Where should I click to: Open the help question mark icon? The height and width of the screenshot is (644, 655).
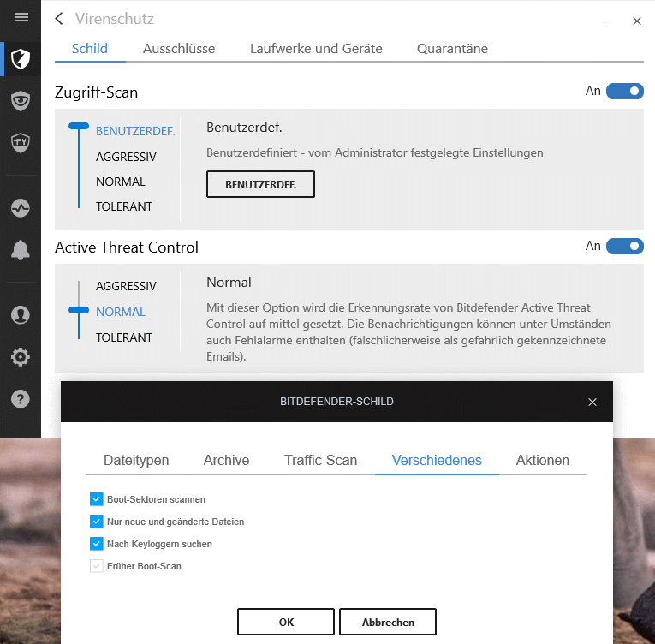pyautogui.click(x=21, y=399)
